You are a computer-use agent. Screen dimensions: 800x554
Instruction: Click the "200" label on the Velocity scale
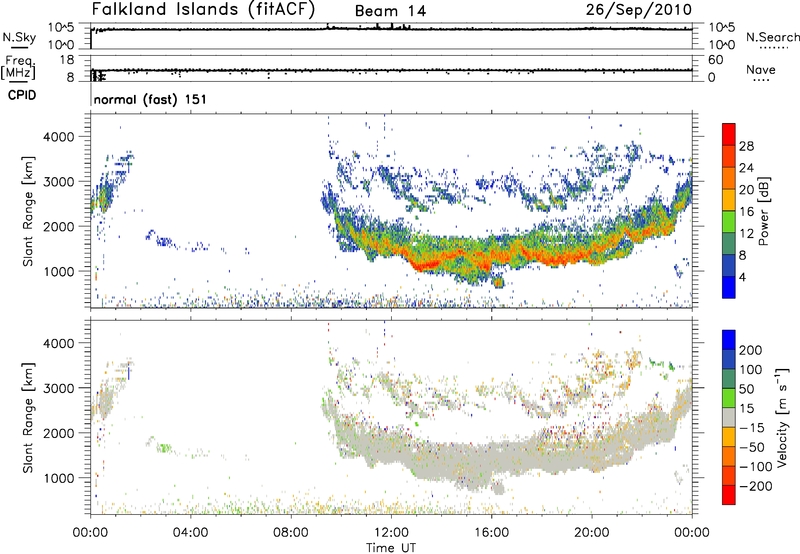pyautogui.click(x=751, y=350)
